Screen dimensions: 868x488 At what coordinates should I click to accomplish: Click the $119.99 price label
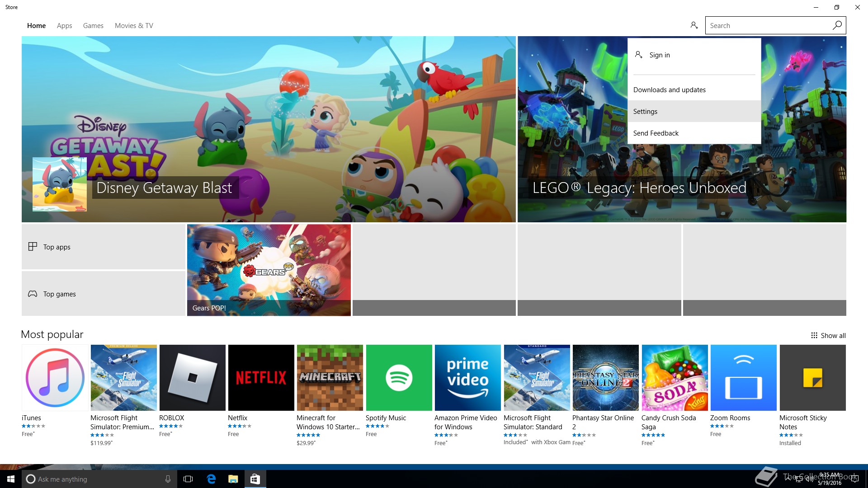(x=101, y=443)
